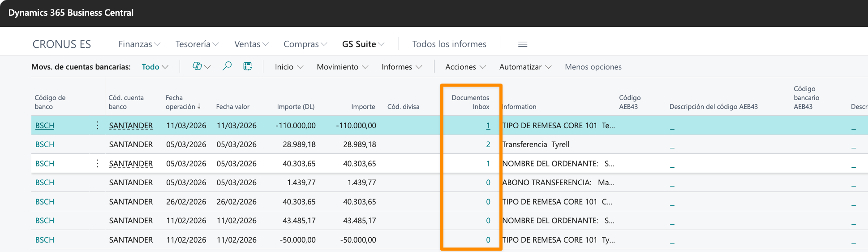The height and width of the screenshot is (252, 868).
Task: Sort by Importe (DL) column header
Action: tap(296, 107)
